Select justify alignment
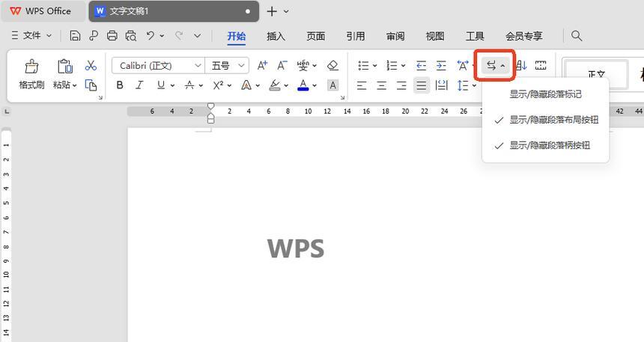The width and height of the screenshot is (644, 342). pos(422,85)
